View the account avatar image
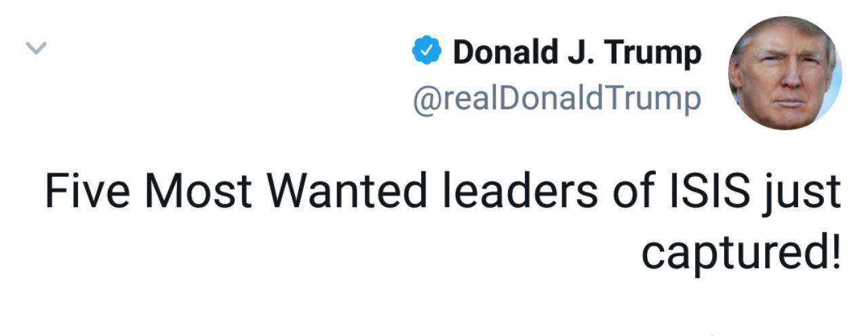This screenshot has height=336, width=868. [785, 72]
